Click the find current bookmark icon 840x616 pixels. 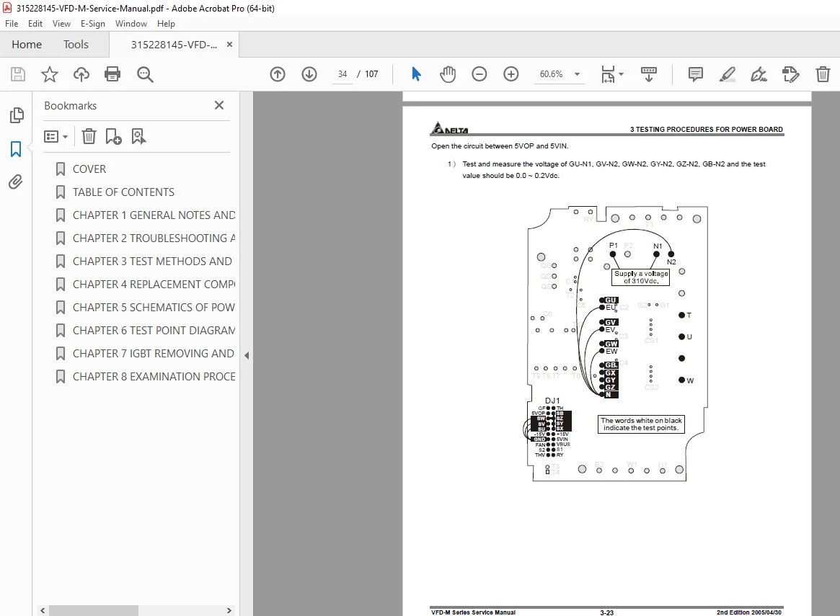(x=138, y=136)
